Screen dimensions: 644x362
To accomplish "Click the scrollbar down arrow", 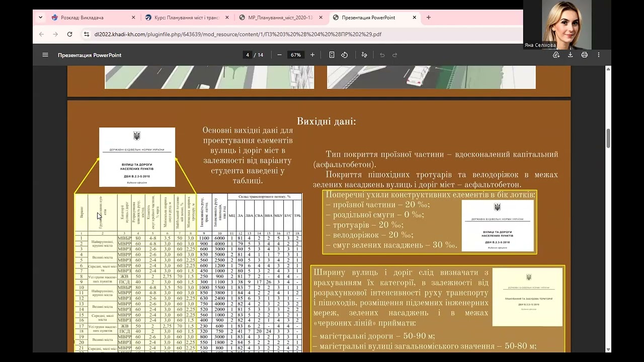I will tap(608, 349).
